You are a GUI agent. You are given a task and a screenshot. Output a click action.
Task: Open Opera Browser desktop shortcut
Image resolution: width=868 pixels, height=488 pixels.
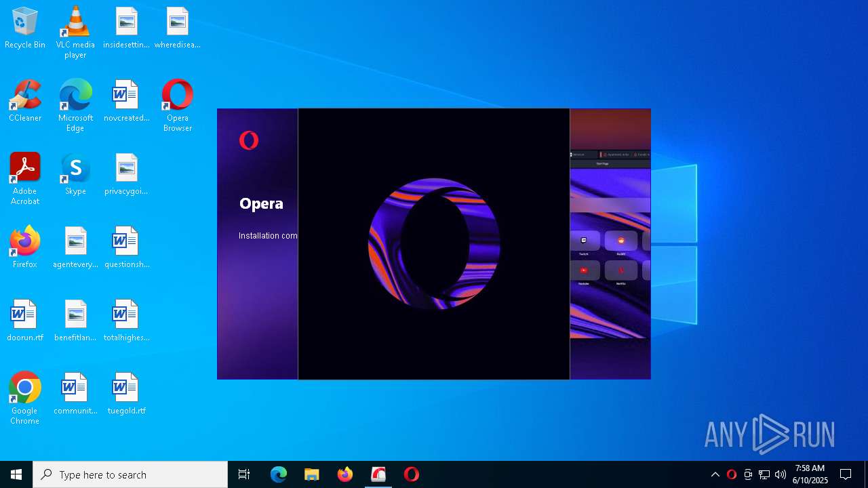pos(177,106)
